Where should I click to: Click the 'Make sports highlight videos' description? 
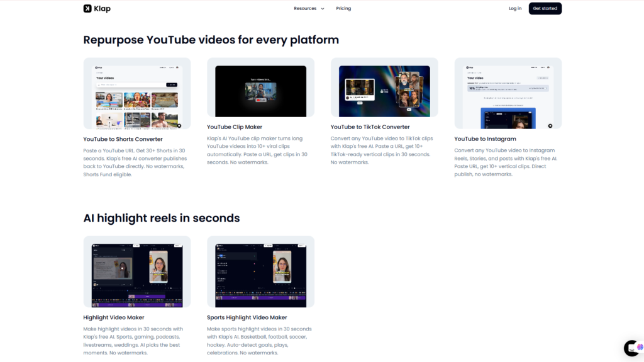tap(259, 341)
